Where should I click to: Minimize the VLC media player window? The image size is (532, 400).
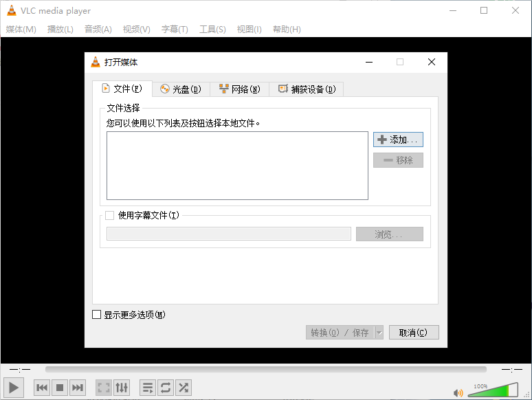pos(453,10)
